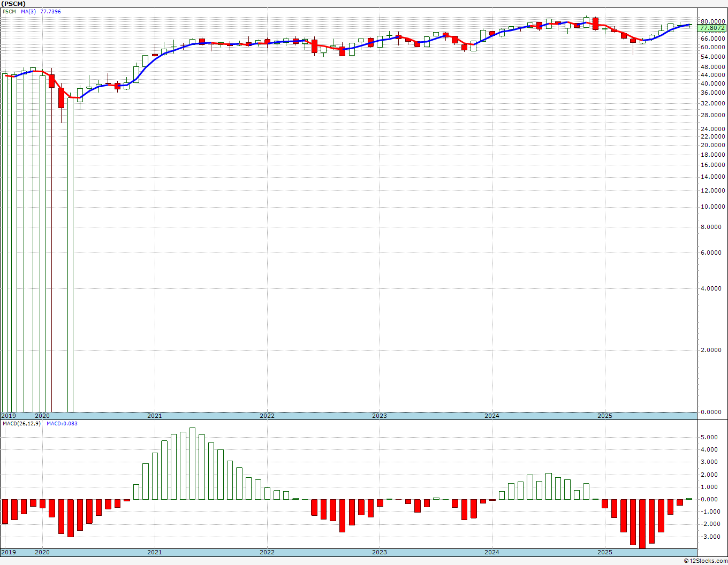Click the 12.0000 price axis label
Viewport: 728px width, 565px height.
pos(713,190)
